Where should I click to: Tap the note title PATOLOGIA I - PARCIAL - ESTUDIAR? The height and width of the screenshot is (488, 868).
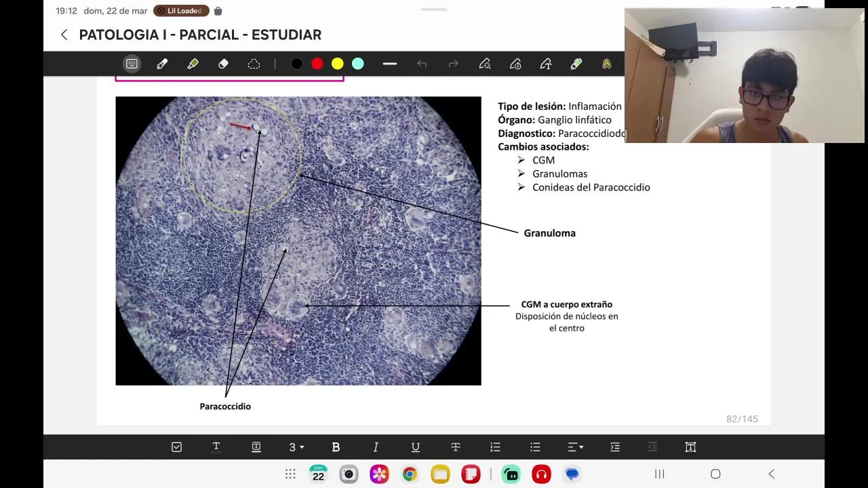pyautogui.click(x=200, y=35)
